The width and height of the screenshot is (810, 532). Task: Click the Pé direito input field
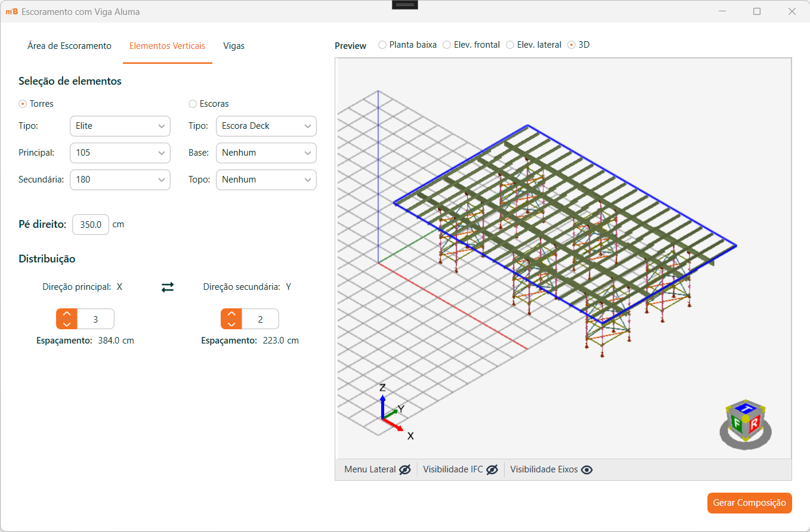coord(91,225)
